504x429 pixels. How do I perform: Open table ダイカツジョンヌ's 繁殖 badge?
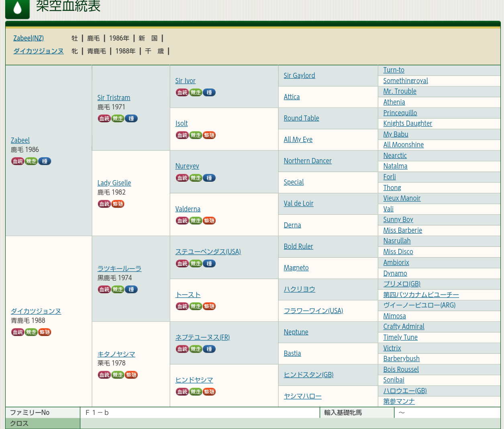tap(45, 332)
